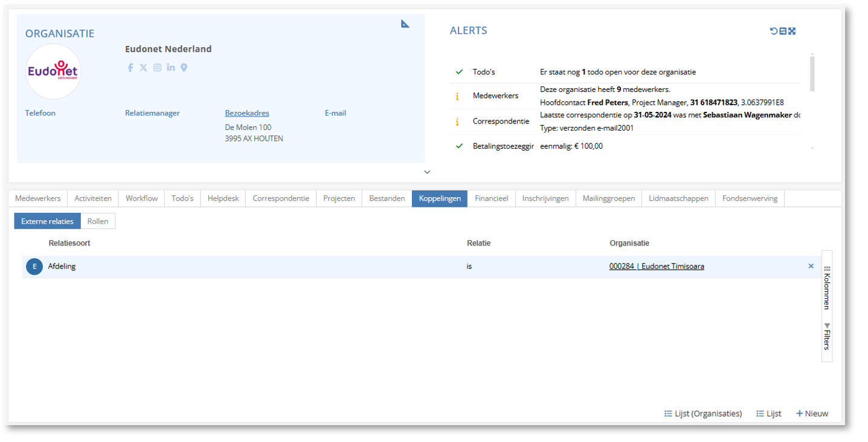Screen dimensions: 868x442
Task: Click the Organisatie column header
Action: pyautogui.click(x=629, y=243)
